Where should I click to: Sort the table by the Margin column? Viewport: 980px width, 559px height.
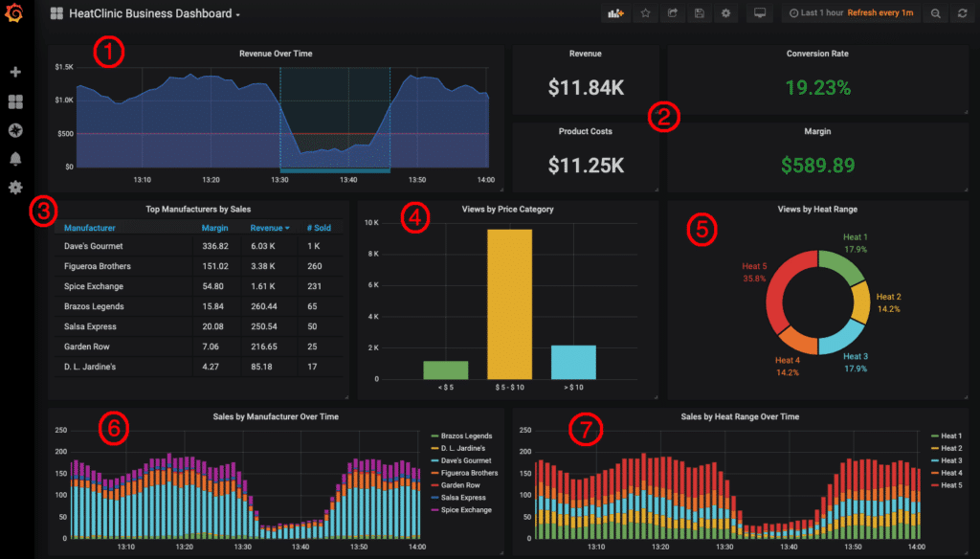pos(214,228)
